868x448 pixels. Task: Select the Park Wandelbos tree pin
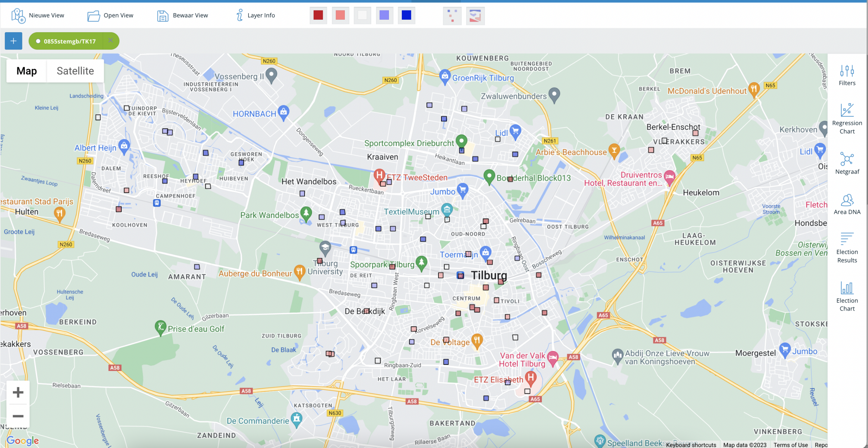point(306,214)
